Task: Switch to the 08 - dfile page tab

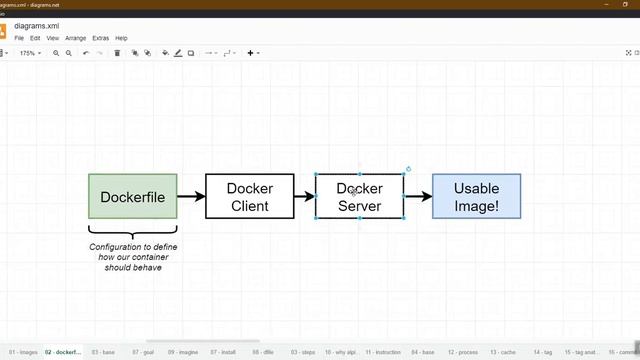Action: pyautogui.click(x=263, y=352)
